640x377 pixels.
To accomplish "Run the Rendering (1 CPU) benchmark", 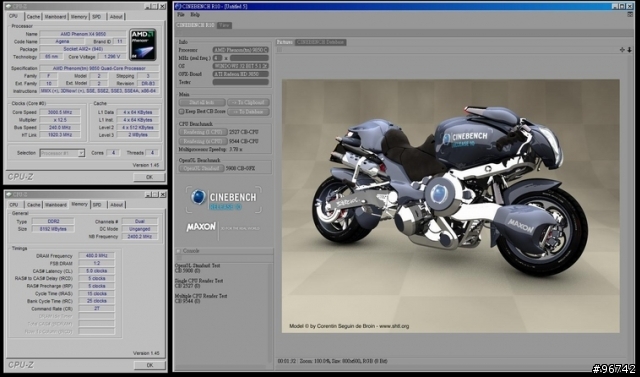I will pyautogui.click(x=202, y=132).
